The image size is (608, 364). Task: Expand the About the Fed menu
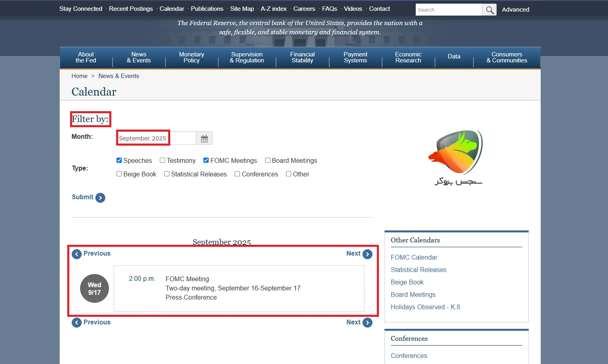(x=86, y=58)
